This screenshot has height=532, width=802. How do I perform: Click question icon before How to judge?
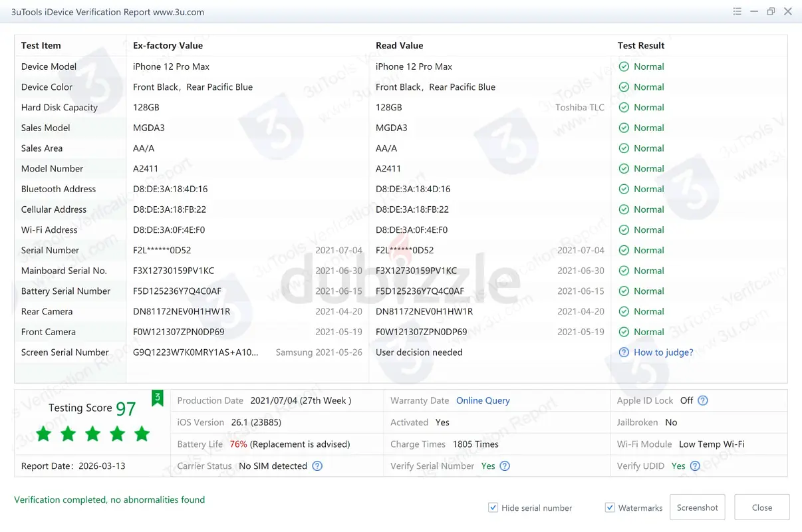click(x=624, y=352)
